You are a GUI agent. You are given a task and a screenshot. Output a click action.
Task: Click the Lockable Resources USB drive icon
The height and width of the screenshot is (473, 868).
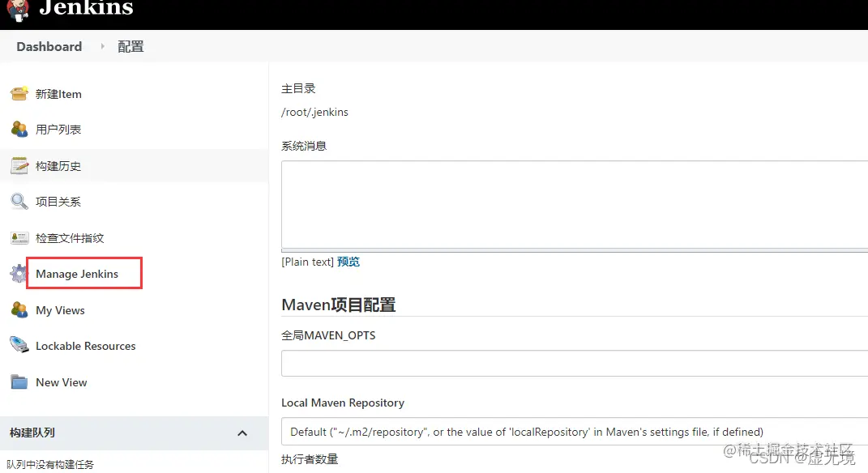click(x=19, y=345)
